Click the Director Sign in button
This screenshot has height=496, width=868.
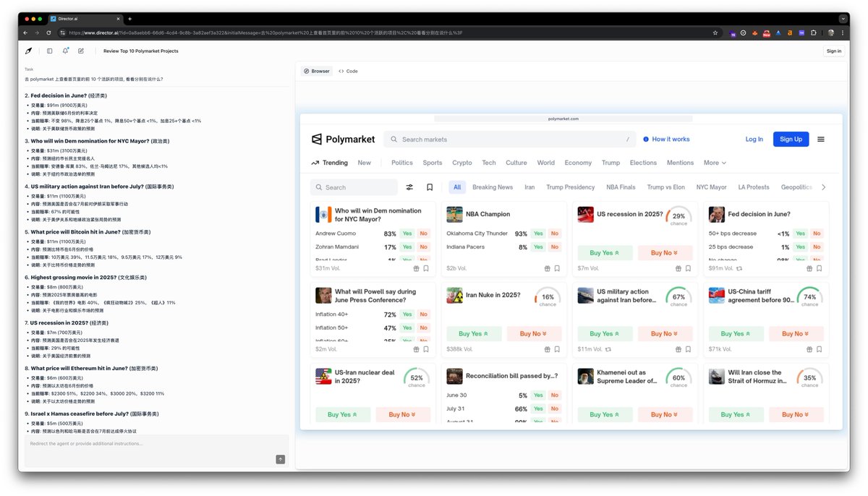pos(834,51)
